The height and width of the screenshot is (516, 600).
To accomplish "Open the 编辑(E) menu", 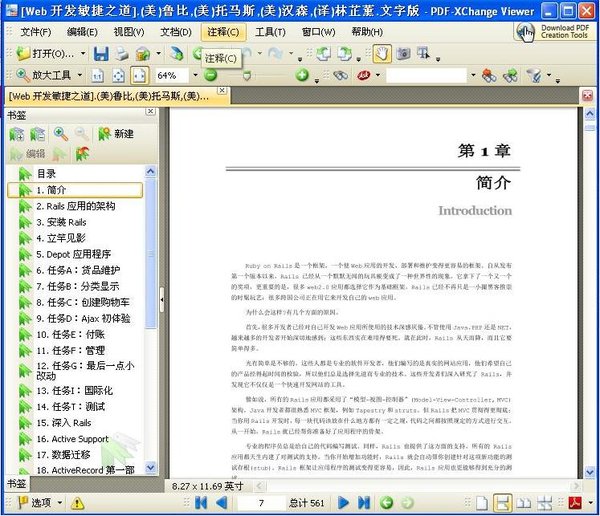I will point(82,32).
